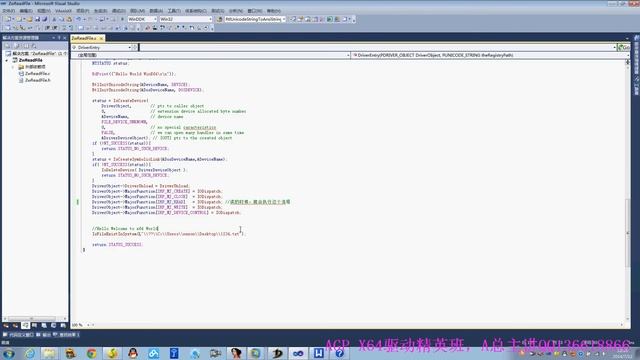The width and height of the screenshot is (640, 360).
Task: Open the Find Results 1 tab at the bottom
Action: [67, 335]
